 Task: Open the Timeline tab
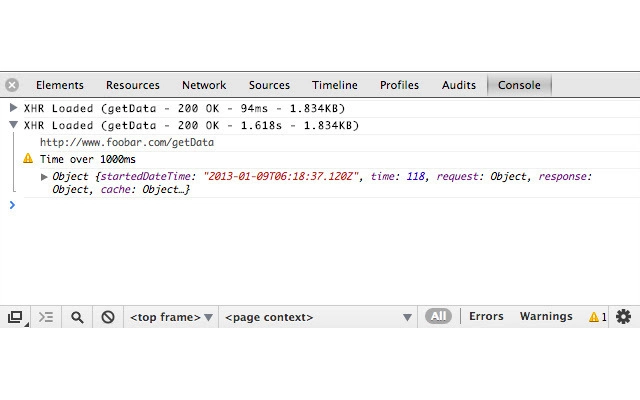point(335,85)
